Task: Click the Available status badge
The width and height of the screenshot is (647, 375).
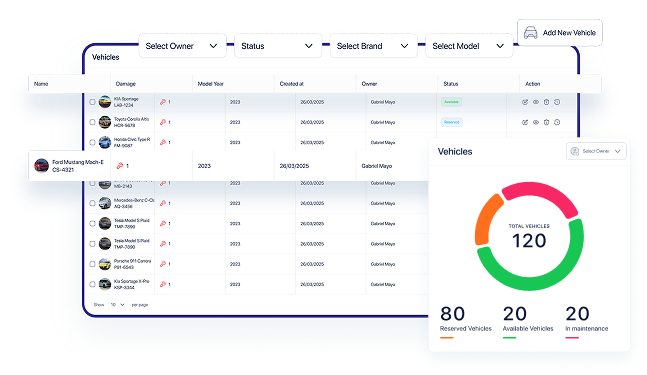Action: click(x=451, y=102)
